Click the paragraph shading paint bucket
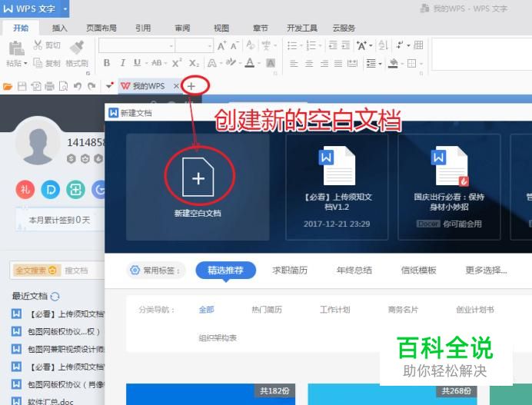Image resolution: width=532 pixels, height=405 pixels. coord(393,63)
